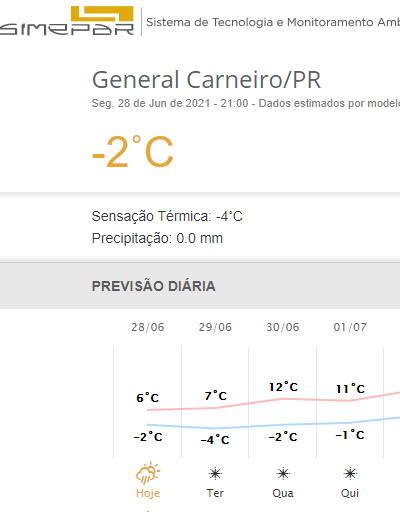Click the 12°C maximum on the chart
Image resolution: width=400 pixels, height=512 pixels.
(x=283, y=387)
